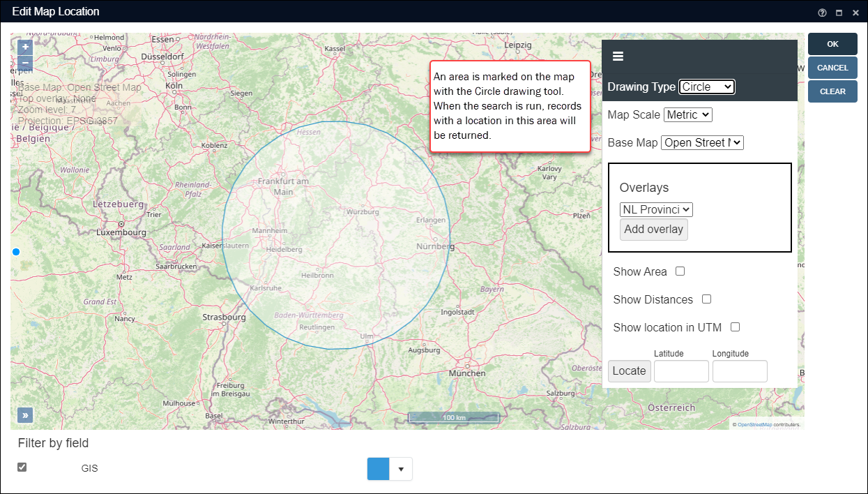Click the Add overlay button
This screenshot has height=494, width=868.
653,230
